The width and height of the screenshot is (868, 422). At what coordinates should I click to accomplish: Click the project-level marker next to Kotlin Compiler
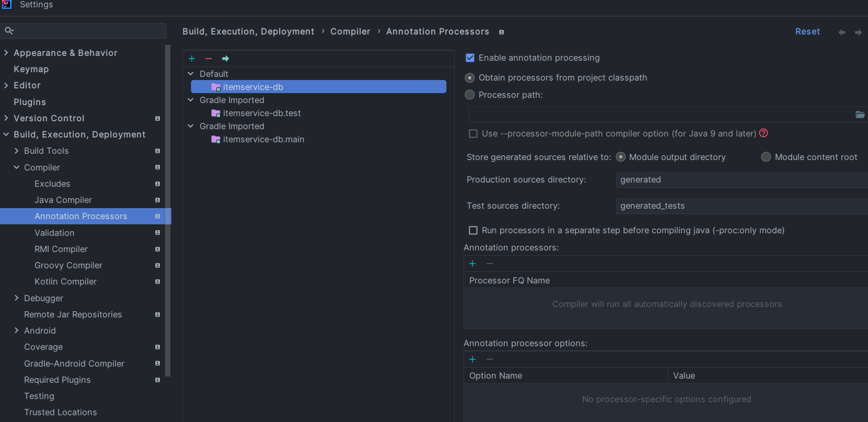157,282
